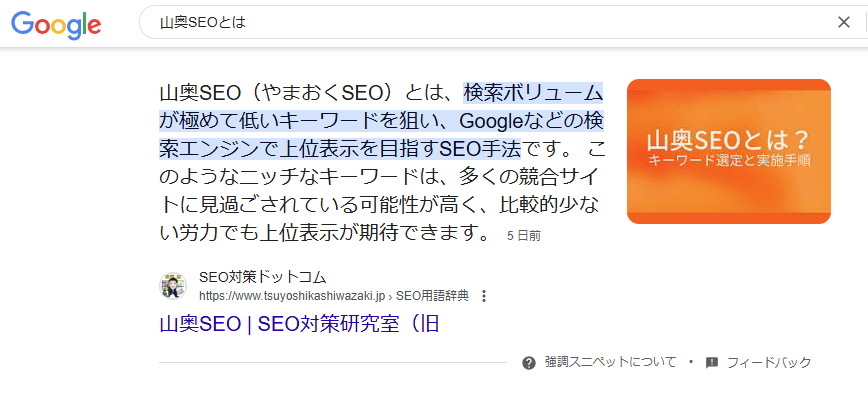868x403 pixels.
Task: Open the 山奥SEO | SEO対策研究室 title link
Action: click(299, 324)
